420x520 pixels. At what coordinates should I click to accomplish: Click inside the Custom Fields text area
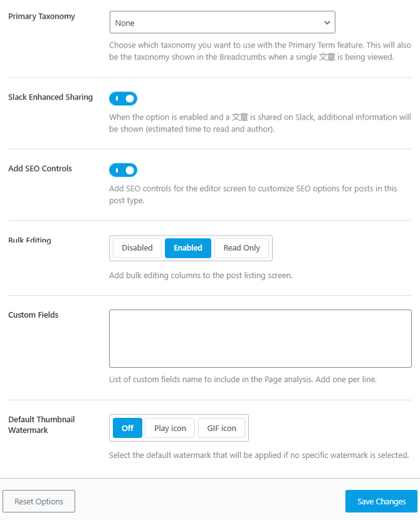[x=260, y=338]
